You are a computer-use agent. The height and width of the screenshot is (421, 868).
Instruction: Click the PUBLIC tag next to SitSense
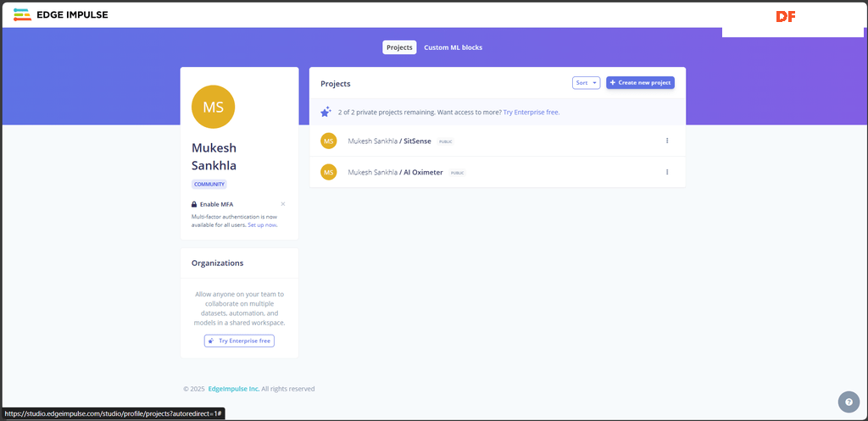pyautogui.click(x=446, y=141)
